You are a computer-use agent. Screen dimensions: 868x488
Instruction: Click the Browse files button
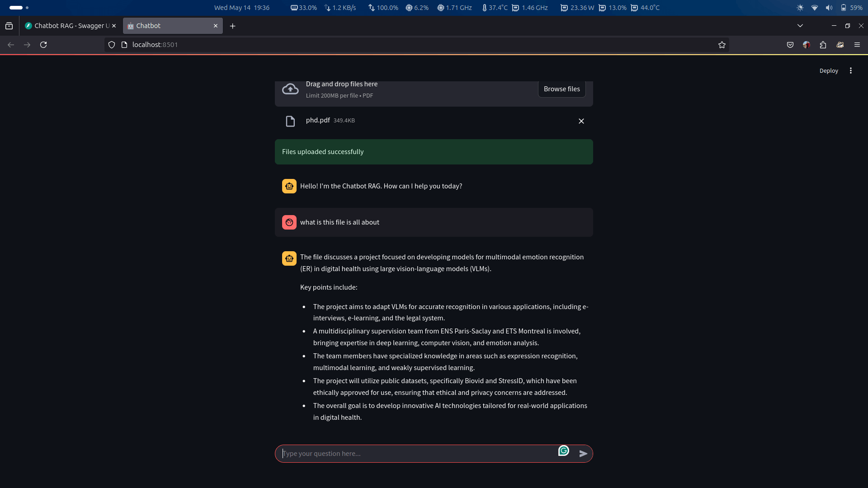pos(561,89)
